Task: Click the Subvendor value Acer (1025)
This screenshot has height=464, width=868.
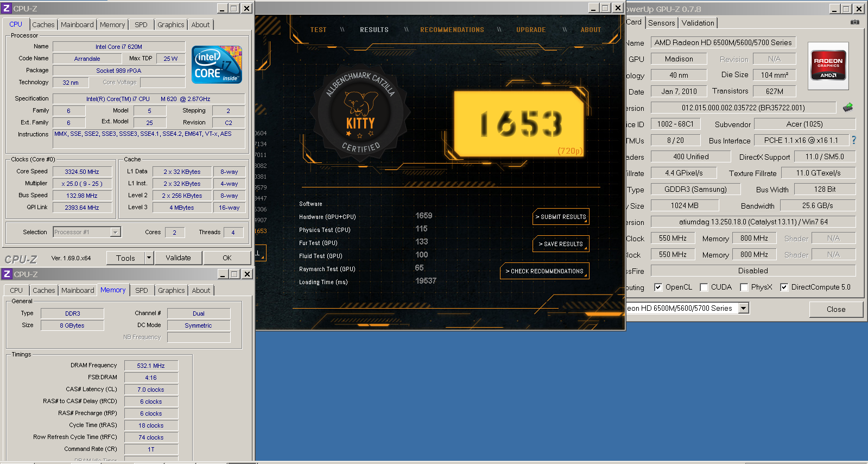Action: point(804,124)
